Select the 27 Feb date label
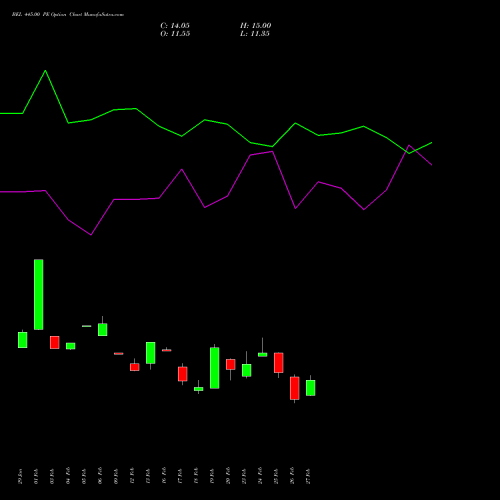This screenshot has width=500, height=500. [308, 476]
